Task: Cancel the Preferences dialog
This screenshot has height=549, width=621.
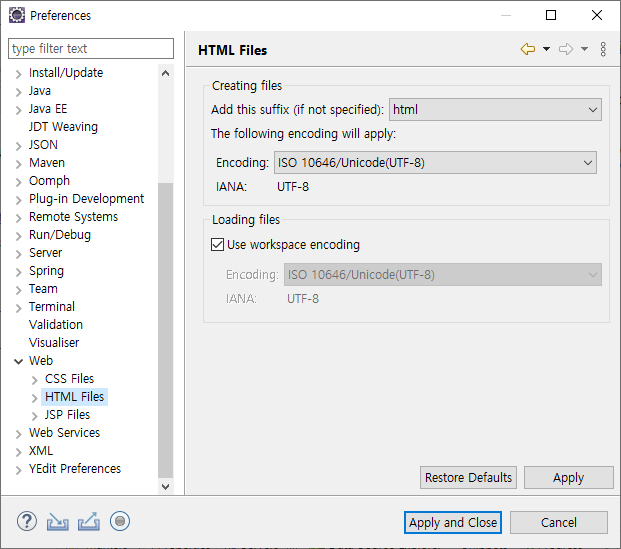Action: (559, 522)
